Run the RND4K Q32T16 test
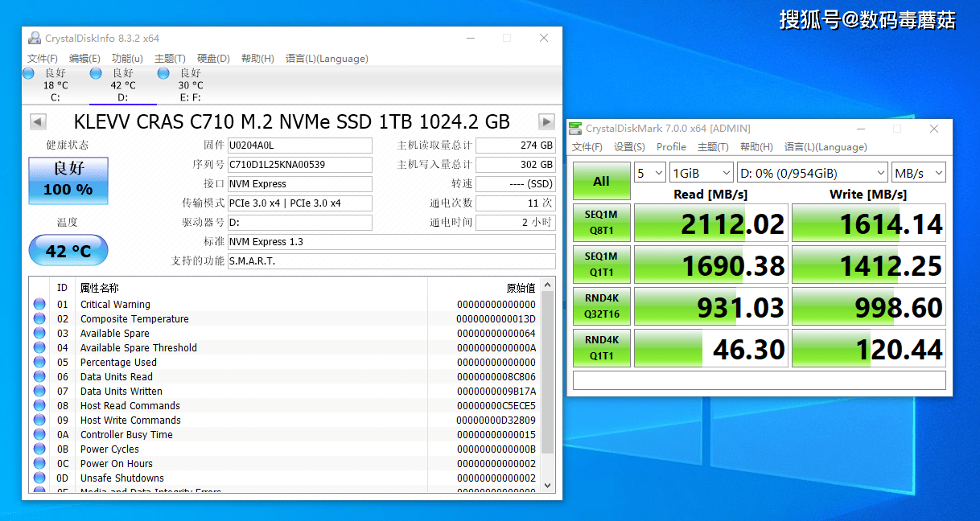 [x=601, y=306]
